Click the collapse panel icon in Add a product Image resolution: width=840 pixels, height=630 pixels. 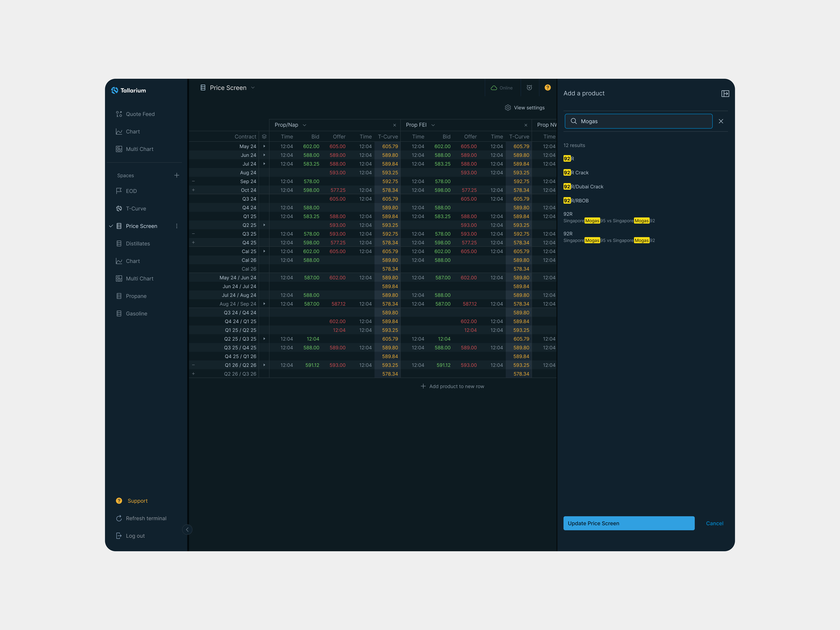pyautogui.click(x=725, y=93)
